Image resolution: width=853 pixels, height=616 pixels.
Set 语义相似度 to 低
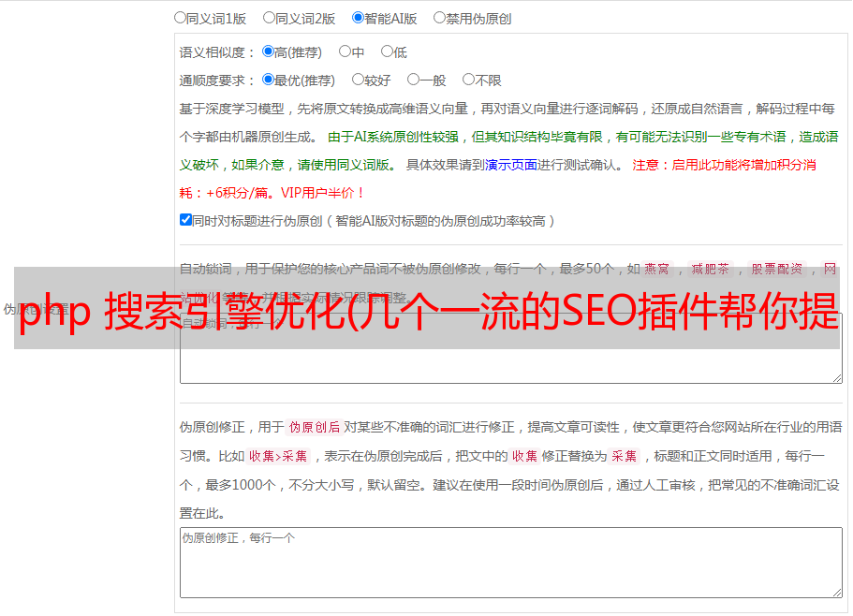tap(388, 51)
